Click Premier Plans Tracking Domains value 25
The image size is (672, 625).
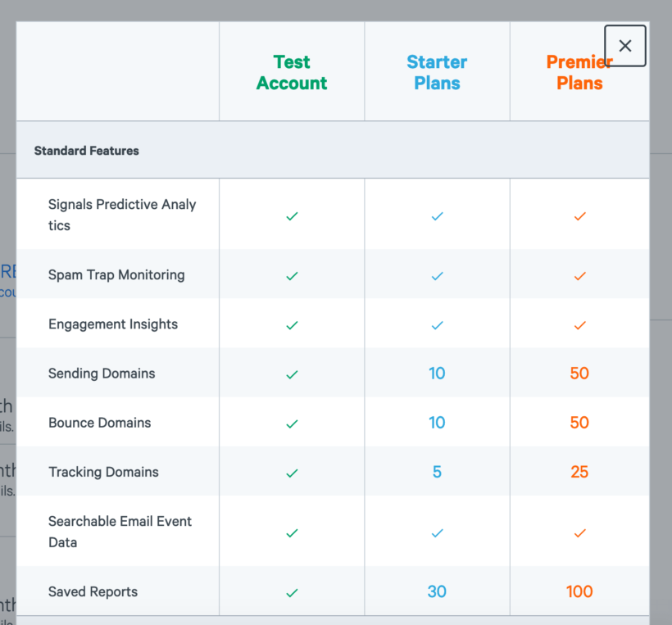(579, 472)
